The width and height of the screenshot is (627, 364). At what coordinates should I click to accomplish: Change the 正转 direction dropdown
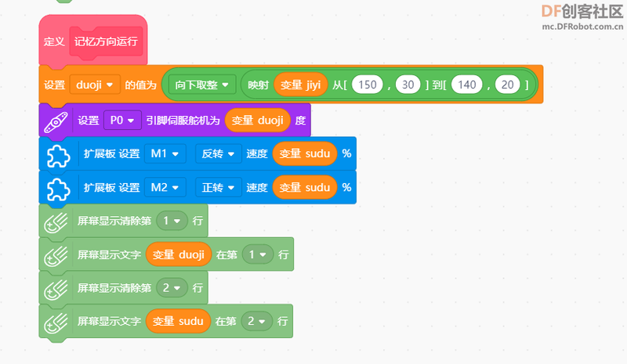(x=218, y=188)
